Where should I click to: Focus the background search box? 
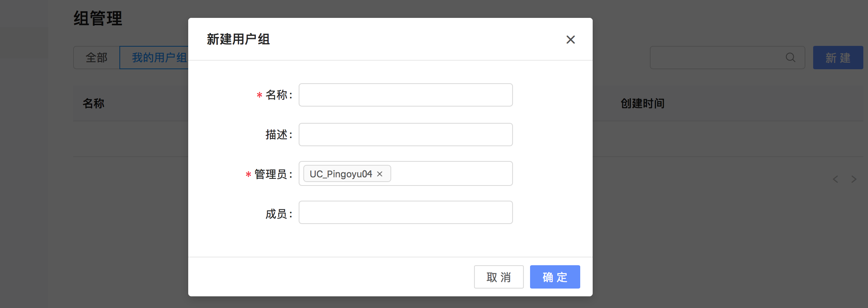[x=728, y=58]
